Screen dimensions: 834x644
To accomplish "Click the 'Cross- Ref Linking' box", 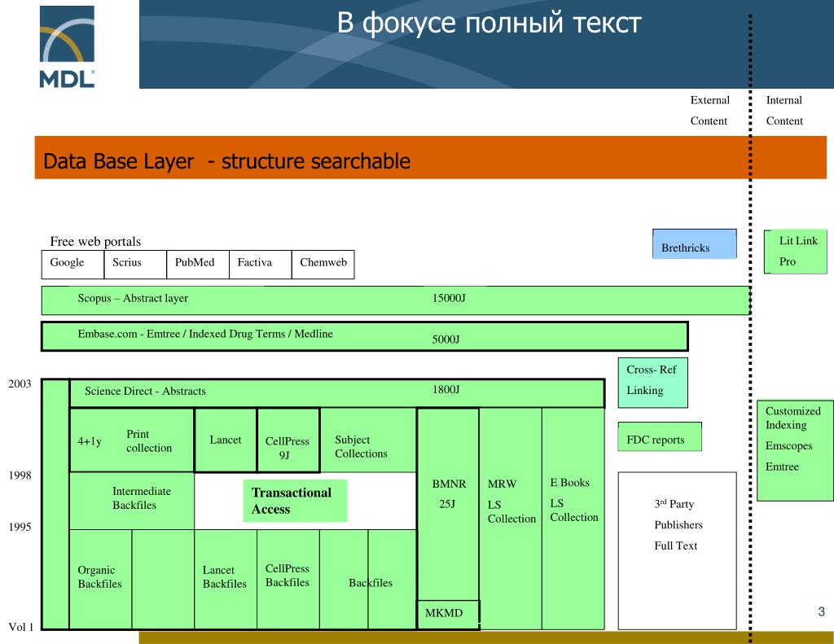I will coord(652,383).
